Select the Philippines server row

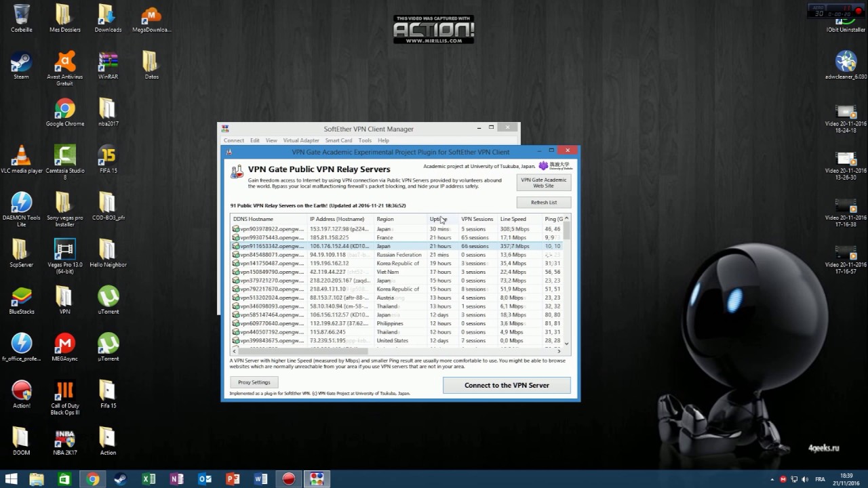tap(397, 323)
